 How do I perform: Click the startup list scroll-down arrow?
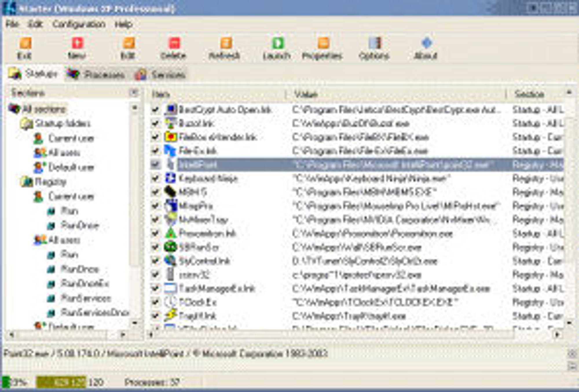[x=569, y=323]
